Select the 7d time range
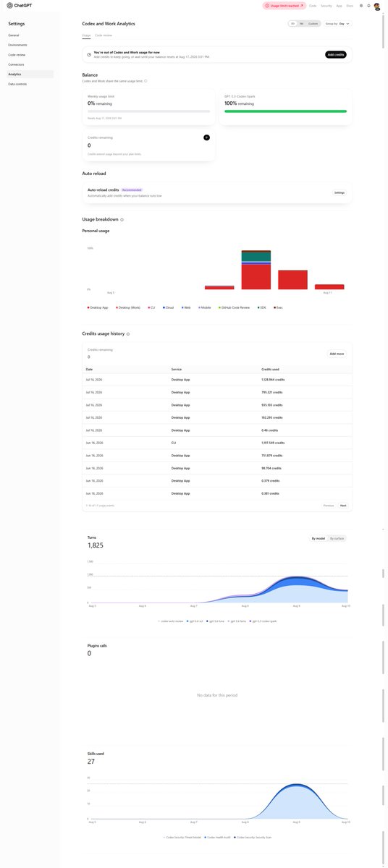Image resolution: width=388 pixels, height=868 pixels. (292, 24)
